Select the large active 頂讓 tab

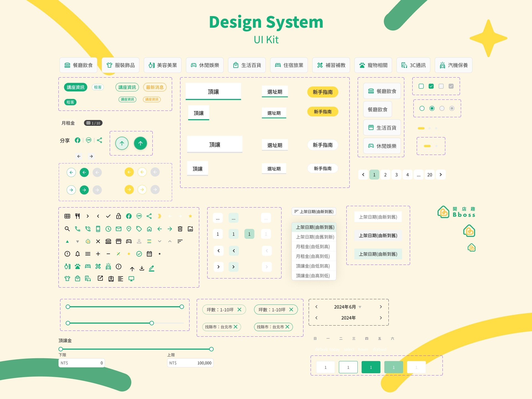(213, 91)
